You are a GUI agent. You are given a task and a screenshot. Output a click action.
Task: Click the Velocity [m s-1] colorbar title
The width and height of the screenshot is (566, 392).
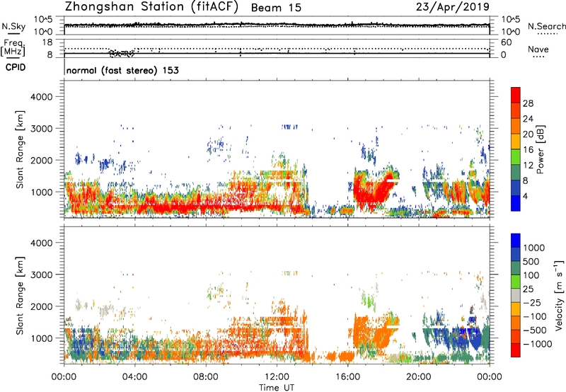pyautogui.click(x=559, y=294)
